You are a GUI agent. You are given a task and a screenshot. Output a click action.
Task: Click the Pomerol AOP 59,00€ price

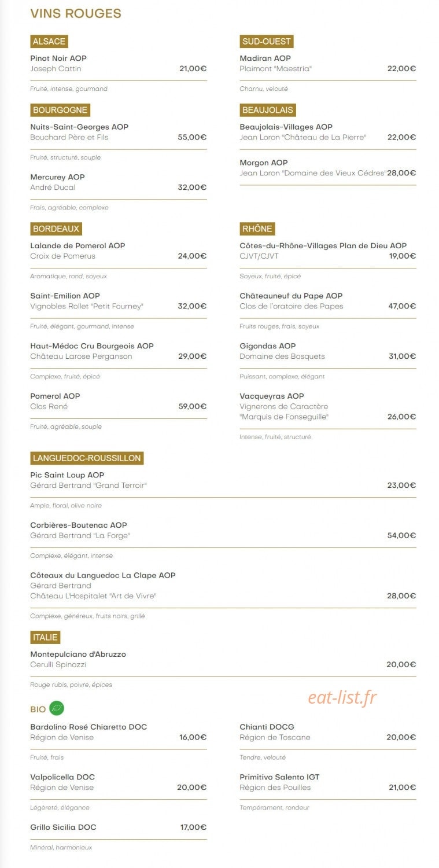[x=193, y=407]
